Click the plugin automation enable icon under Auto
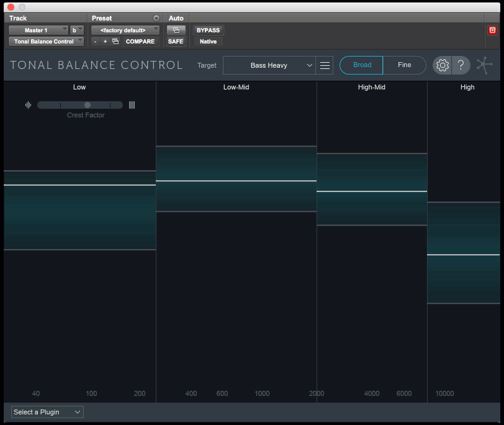 click(176, 30)
